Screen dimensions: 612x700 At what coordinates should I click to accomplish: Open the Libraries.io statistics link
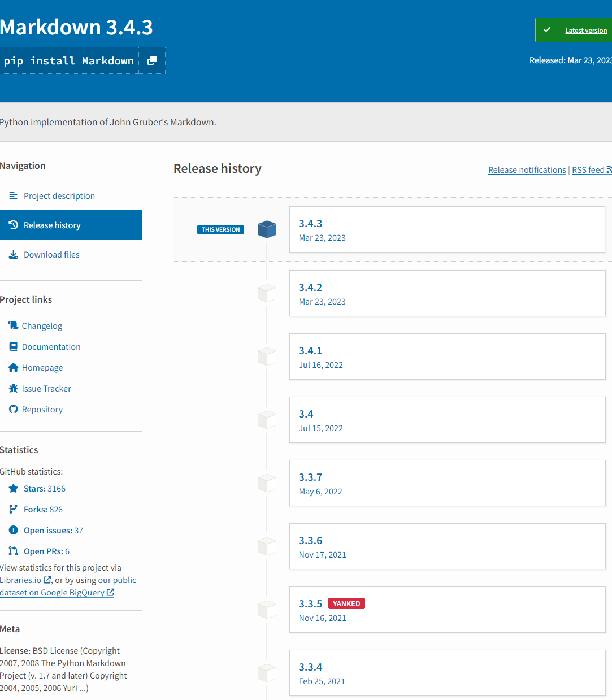pyautogui.click(x=25, y=580)
